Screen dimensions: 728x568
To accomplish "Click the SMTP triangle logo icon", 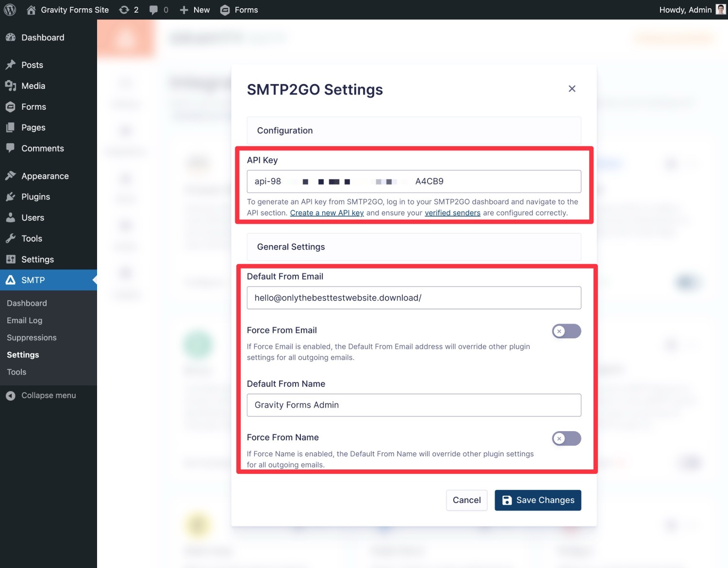I will [x=10, y=280].
